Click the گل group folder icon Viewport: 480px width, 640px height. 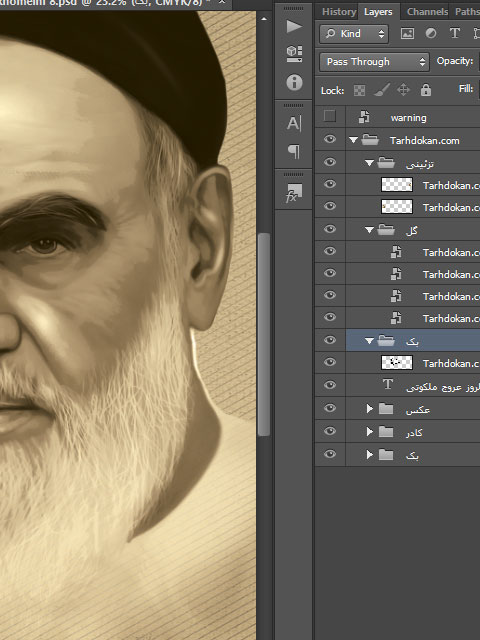(x=386, y=230)
